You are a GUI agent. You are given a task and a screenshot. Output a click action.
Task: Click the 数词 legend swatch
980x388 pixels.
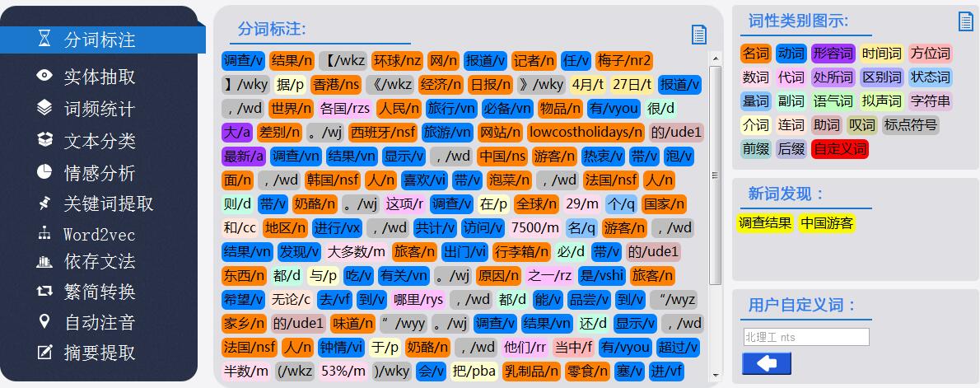point(756,77)
